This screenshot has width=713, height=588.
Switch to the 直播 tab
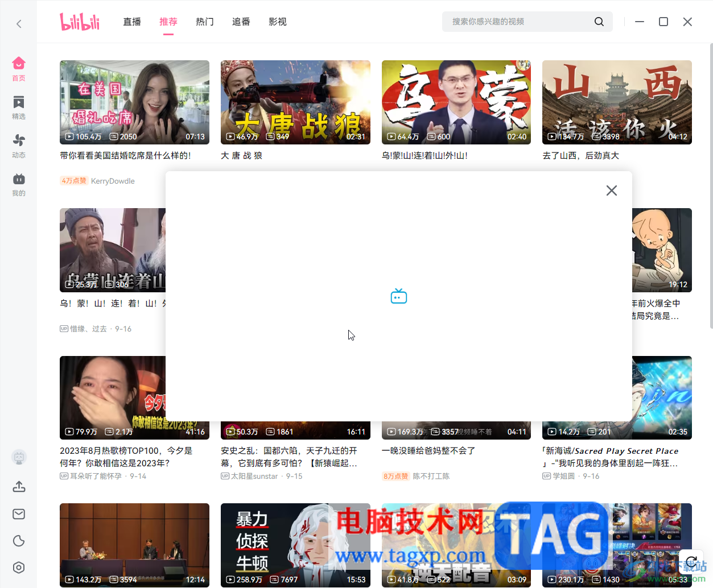click(132, 22)
